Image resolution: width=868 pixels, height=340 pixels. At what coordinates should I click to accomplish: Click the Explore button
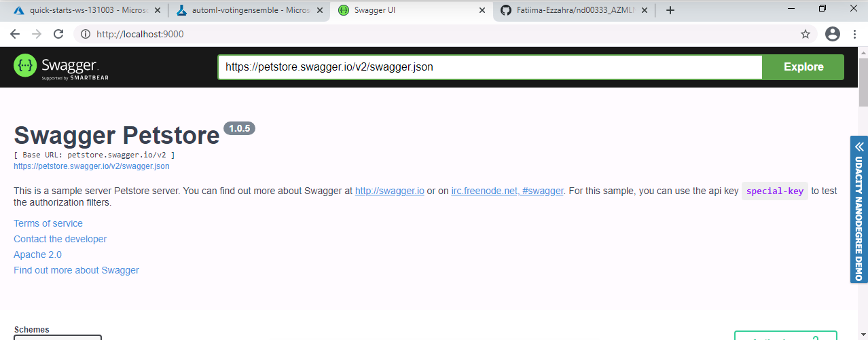coord(803,67)
